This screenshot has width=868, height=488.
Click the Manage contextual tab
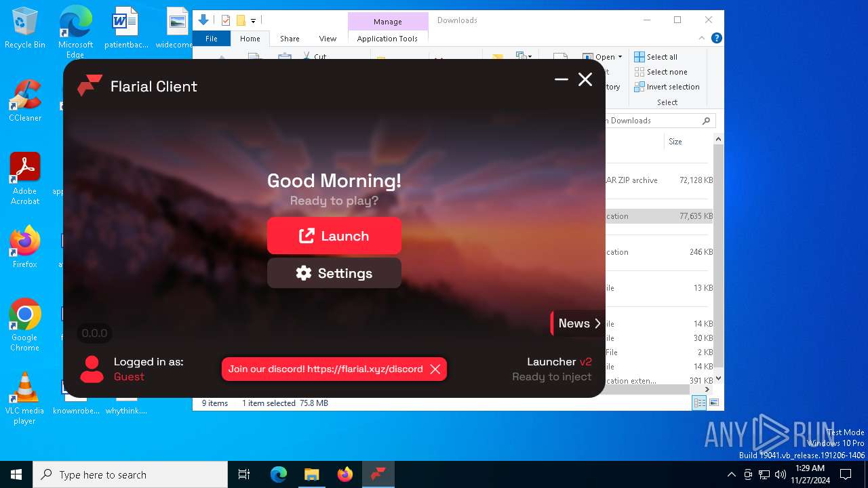click(x=388, y=22)
